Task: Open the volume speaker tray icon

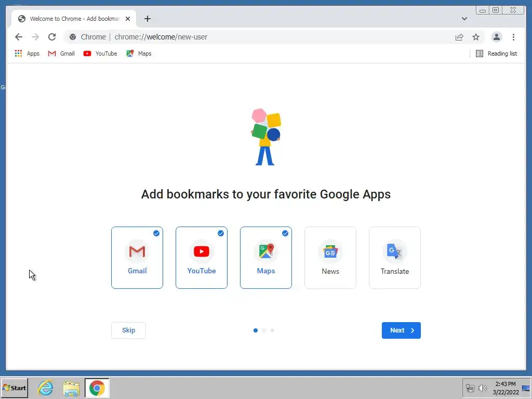Action: coord(483,388)
